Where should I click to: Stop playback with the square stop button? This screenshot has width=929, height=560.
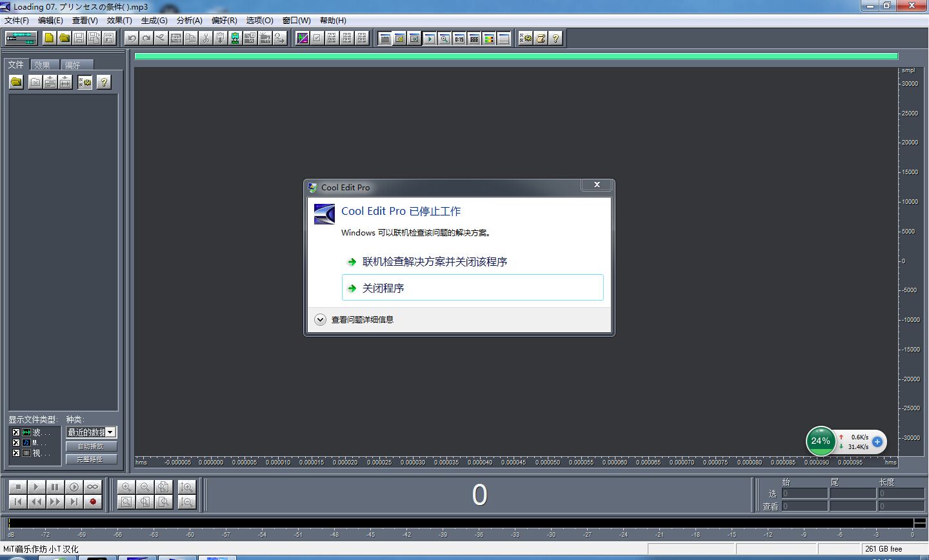[18, 487]
